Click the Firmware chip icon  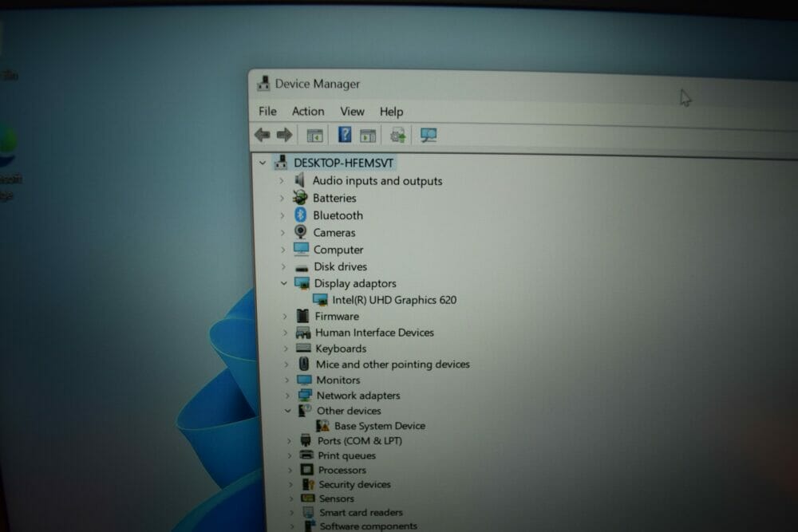click(302, 316)
